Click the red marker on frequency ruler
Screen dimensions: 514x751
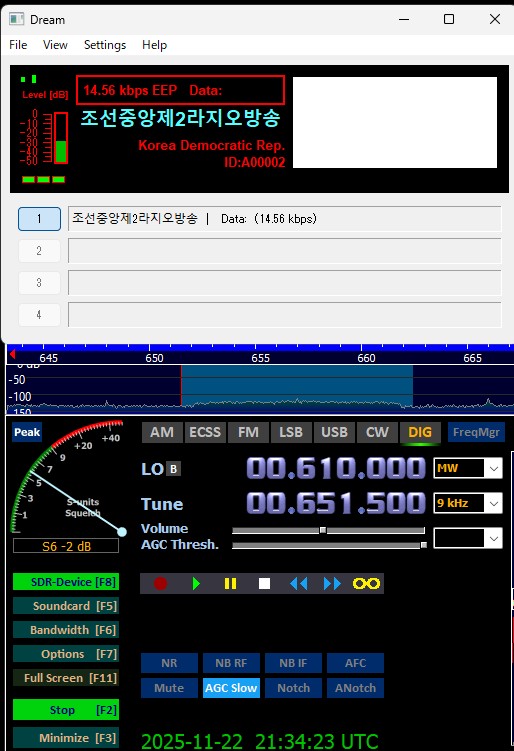pos(12,354)
